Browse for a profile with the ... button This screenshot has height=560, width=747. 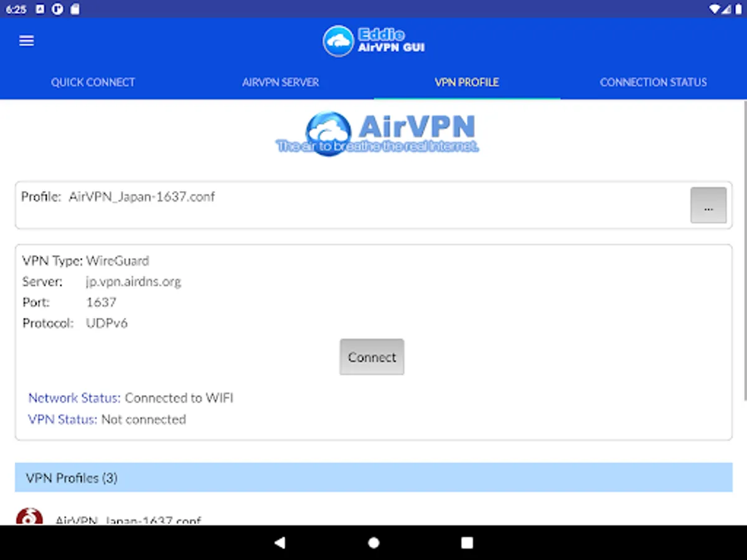(708, 205)
